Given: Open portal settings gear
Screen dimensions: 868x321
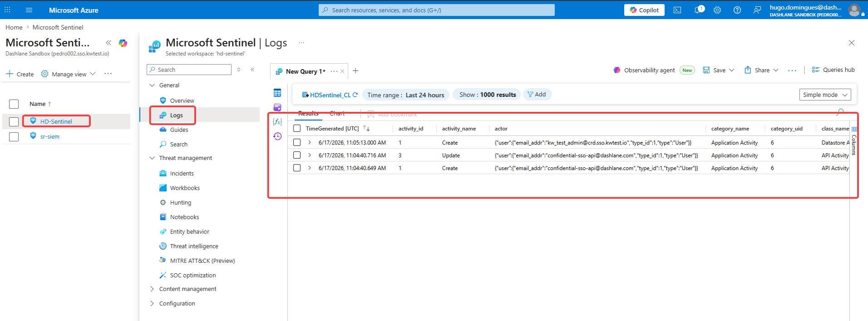Looking at the screenshot, I should [x=717, y=10].
